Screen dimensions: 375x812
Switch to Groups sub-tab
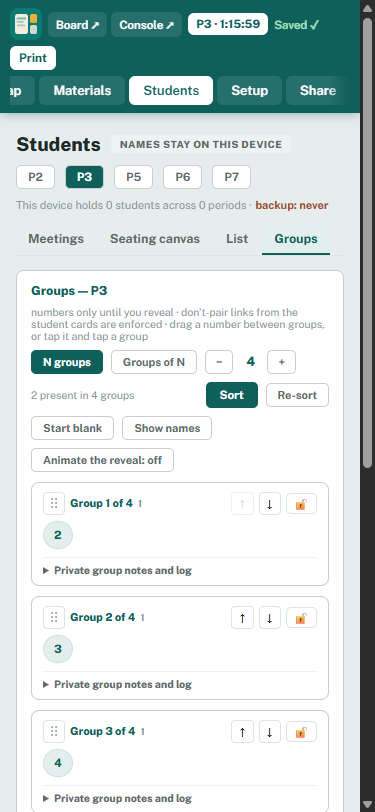296,239
